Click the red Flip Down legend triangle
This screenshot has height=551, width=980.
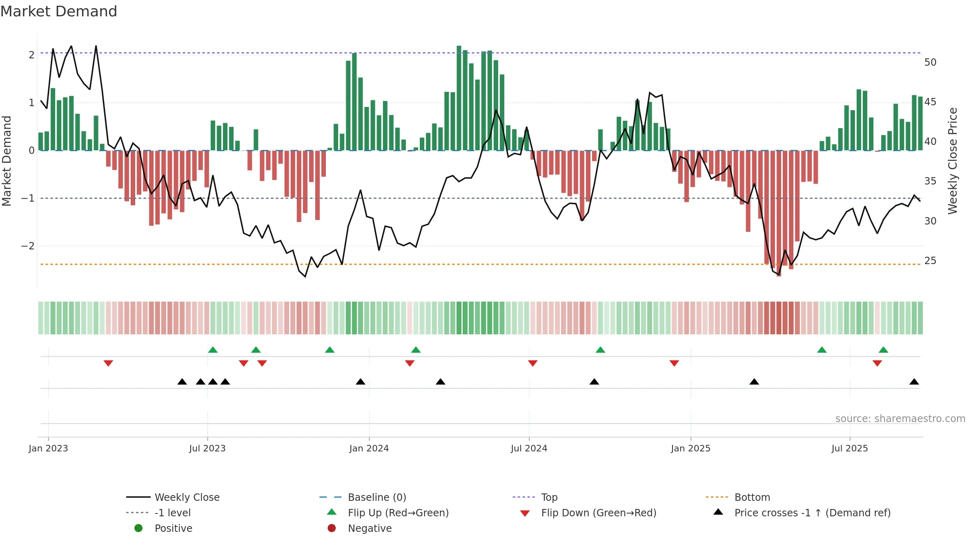click(x=525, y=513)
